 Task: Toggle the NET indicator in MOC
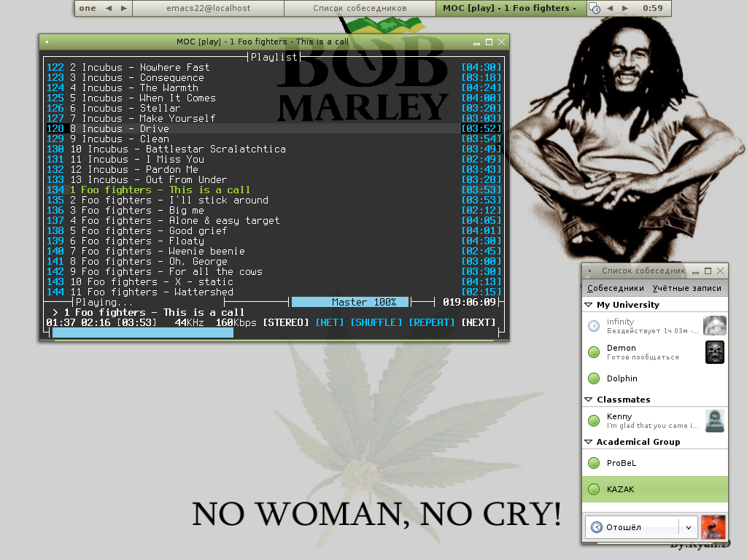coord(330,322)
